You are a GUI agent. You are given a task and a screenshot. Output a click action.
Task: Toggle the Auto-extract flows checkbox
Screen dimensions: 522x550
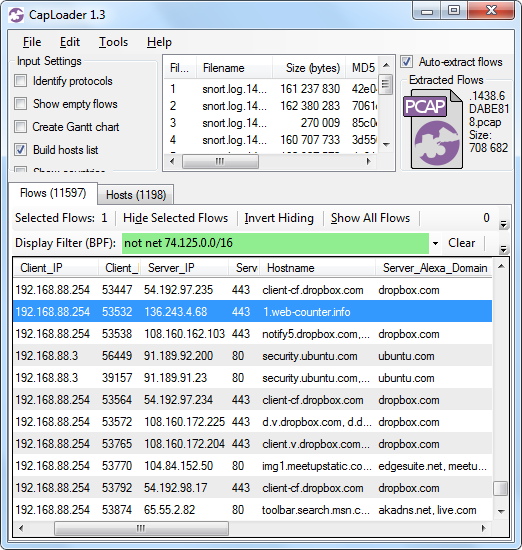[x=407, y=62]
